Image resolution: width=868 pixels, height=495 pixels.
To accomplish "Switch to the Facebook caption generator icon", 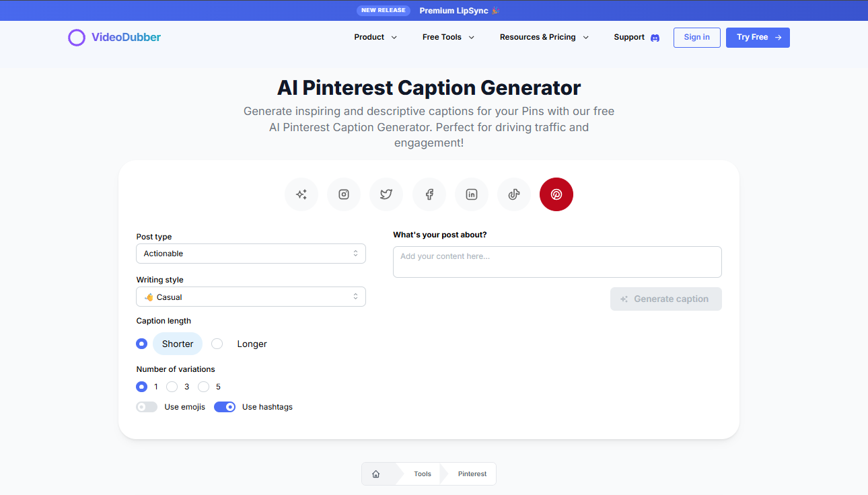I will (429, 194).
